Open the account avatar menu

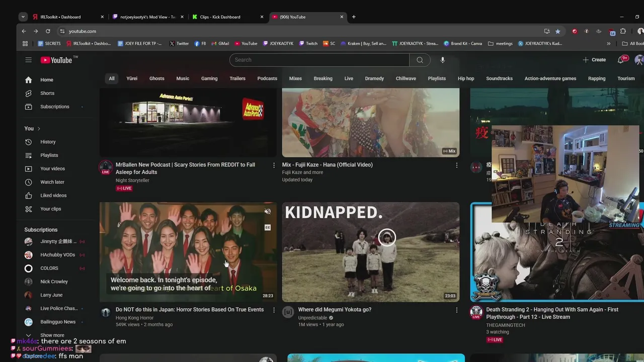pyautogui.click(x=639, y=60)
